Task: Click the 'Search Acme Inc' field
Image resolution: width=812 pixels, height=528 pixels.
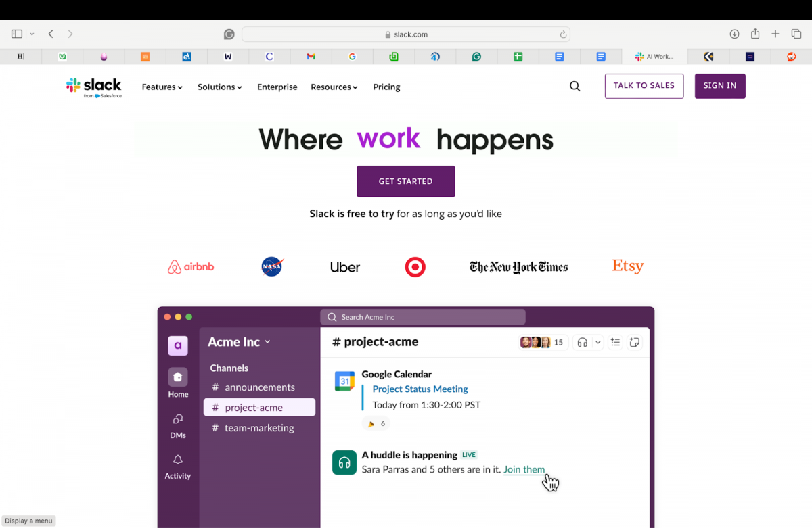Action: point(423,317)
